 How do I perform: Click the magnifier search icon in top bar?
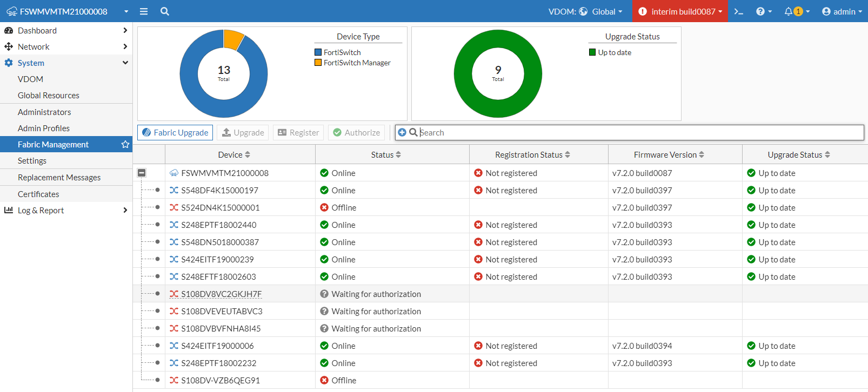tap(165, 11)
